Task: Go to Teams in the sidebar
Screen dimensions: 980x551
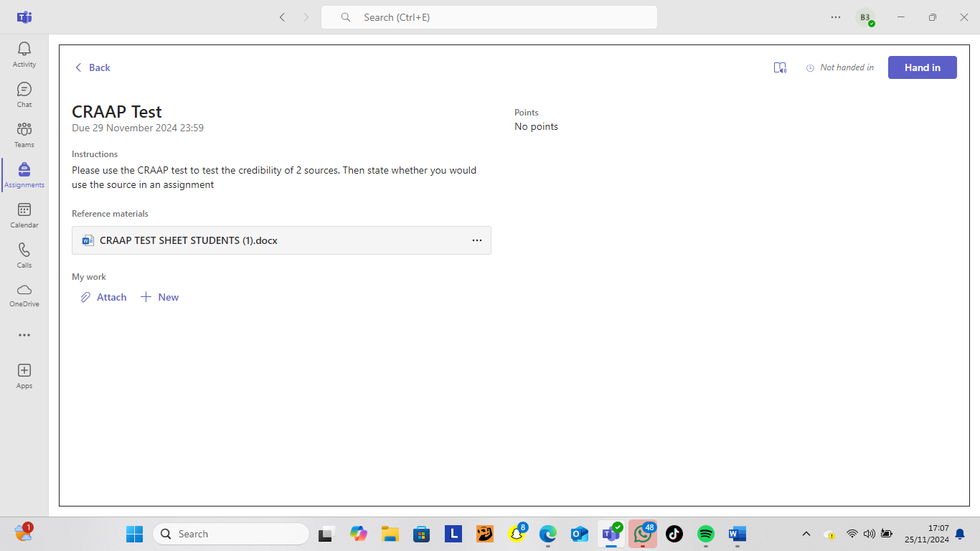Action: coord(24,135)
